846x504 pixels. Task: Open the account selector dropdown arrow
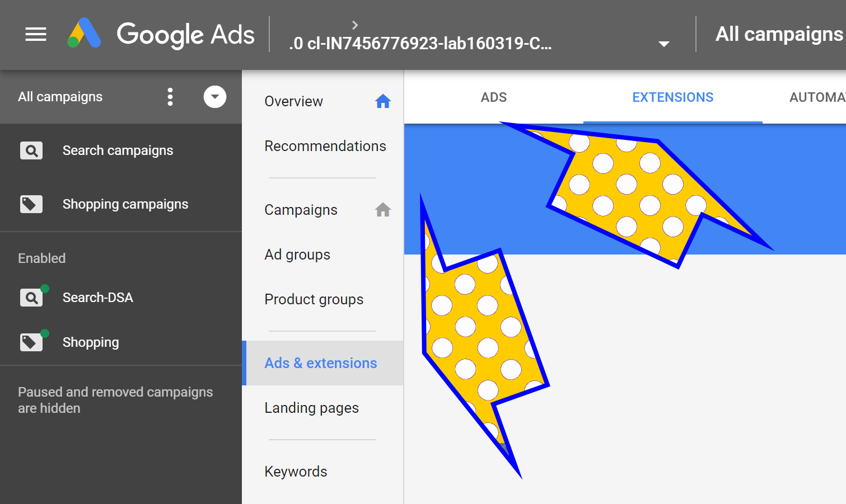[x=663, y=43]
